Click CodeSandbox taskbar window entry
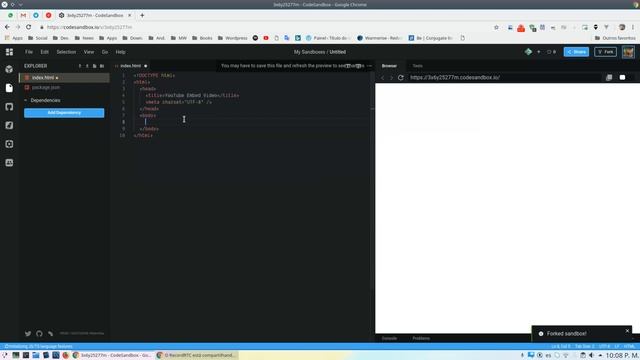 coord(113,356)
